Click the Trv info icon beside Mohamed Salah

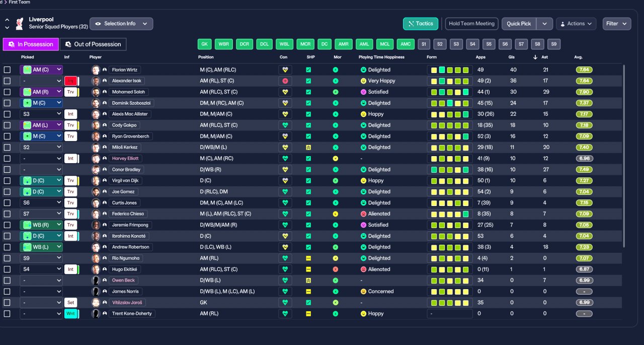click(70, 92)
